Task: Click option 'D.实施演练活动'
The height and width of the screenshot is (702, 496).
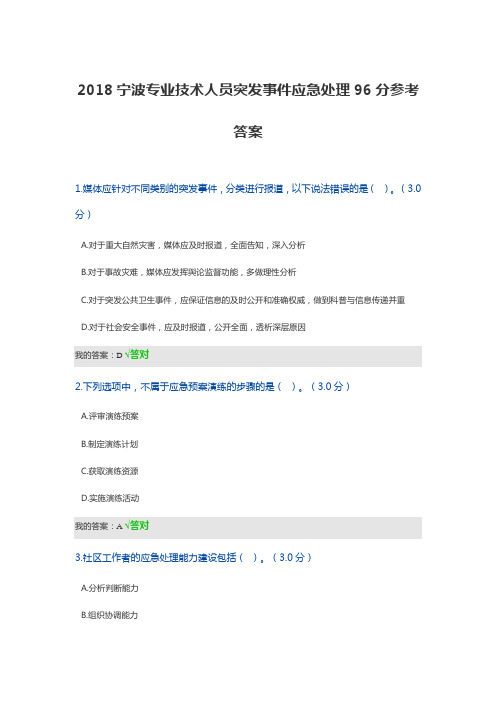Action: pos(110,498)
